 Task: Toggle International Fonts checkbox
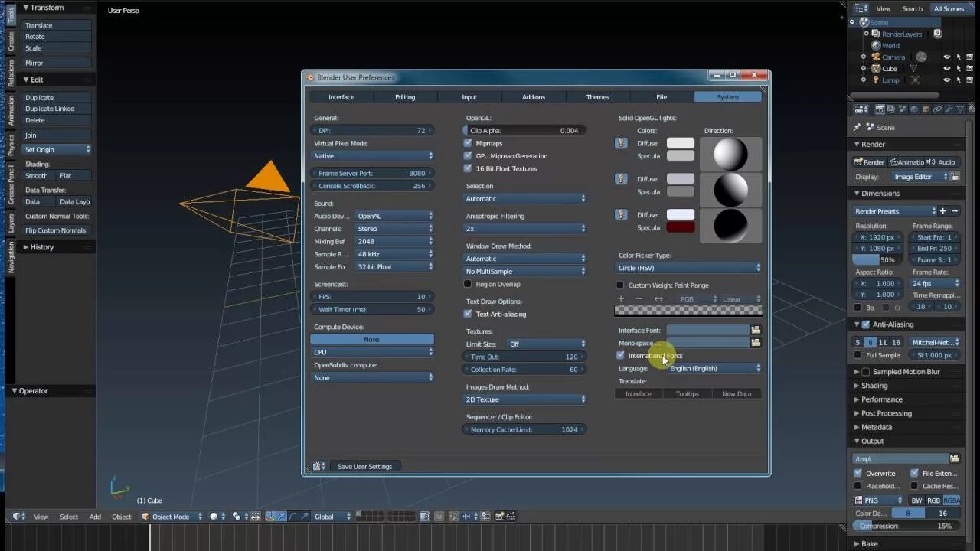coord(620,355)
